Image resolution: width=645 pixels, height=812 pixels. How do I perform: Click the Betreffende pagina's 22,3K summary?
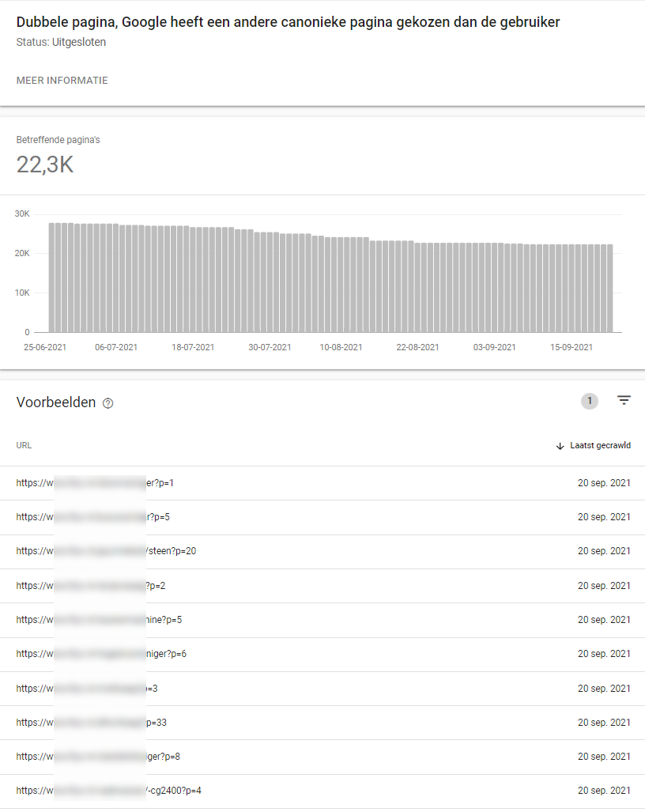click(x=58, y=157)
